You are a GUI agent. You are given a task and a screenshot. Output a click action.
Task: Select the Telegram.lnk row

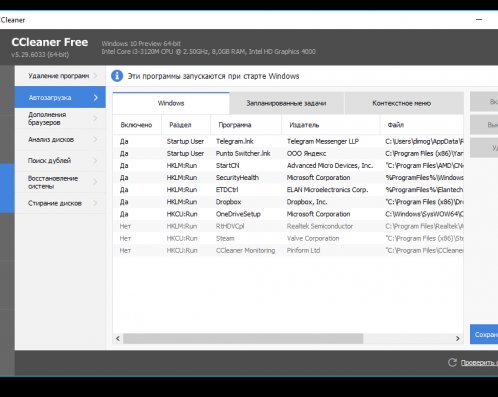288,141
